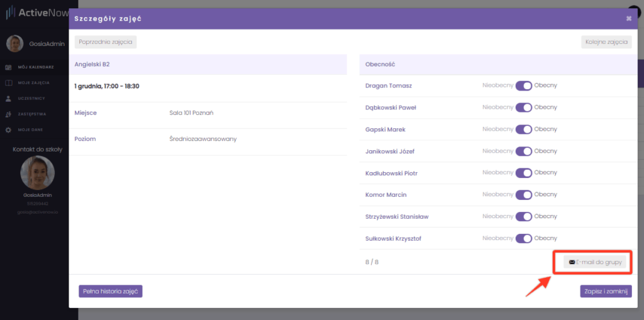The height and width of the screenshot is (320, 644).
Task: Click the date text 1 grudnia, 17:00 - 18:30
Action: (x=107, y=87)
